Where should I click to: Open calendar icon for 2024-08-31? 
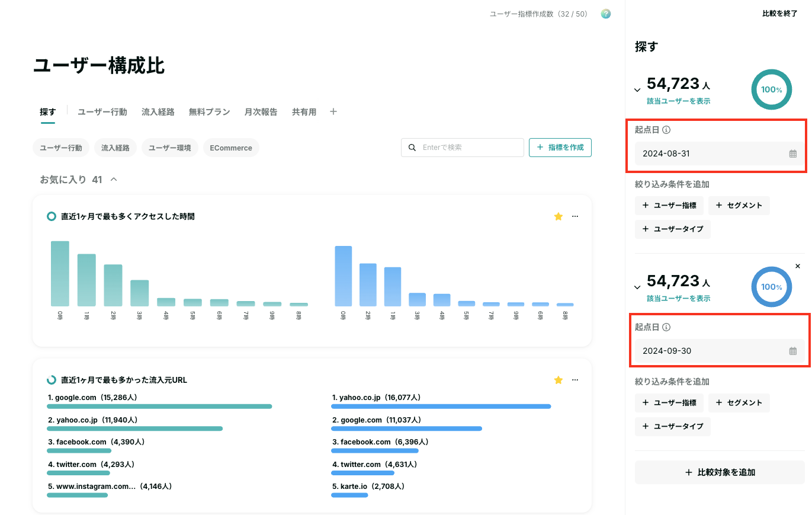point(793,153)
